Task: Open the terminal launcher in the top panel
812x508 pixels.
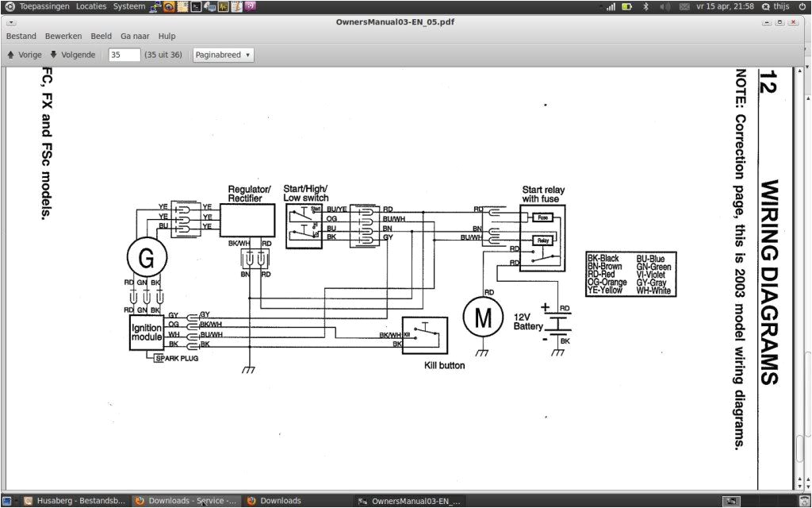Action: click(196, 6)
